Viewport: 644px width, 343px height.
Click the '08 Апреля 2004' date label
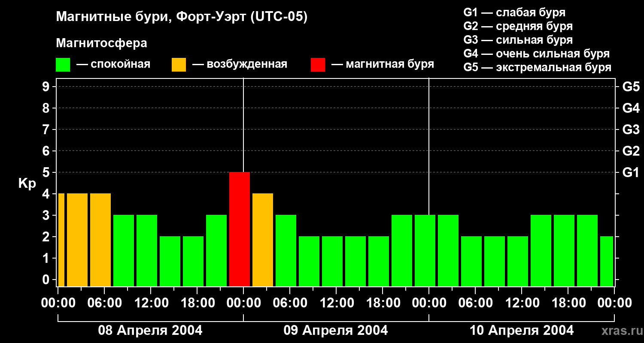click(150, 330)
